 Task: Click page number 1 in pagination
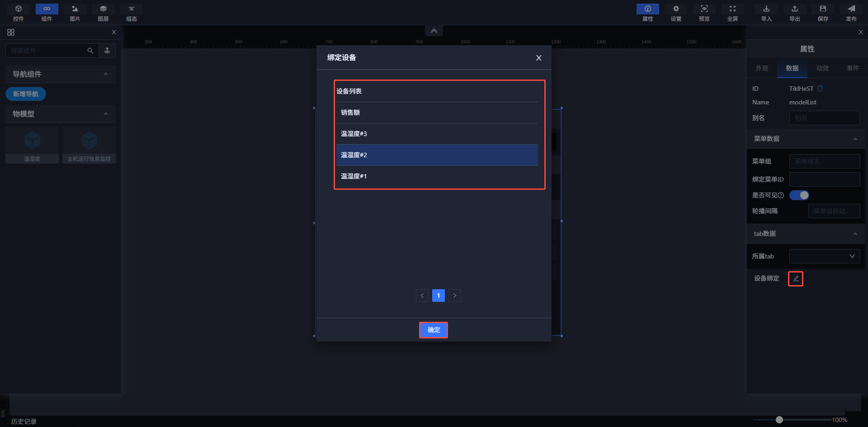click(x=439, y=296)
